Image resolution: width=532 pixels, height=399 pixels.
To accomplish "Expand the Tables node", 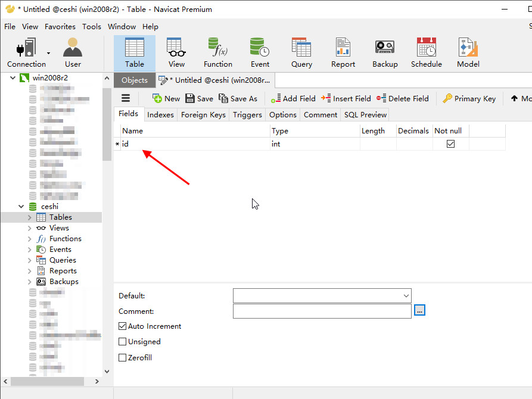I will [x=30, y=217].
